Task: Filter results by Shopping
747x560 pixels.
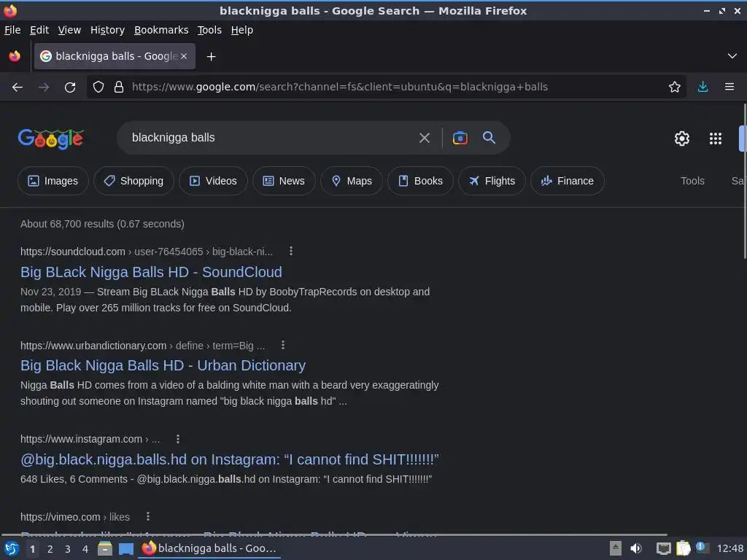Action: [x=134, y=181]
